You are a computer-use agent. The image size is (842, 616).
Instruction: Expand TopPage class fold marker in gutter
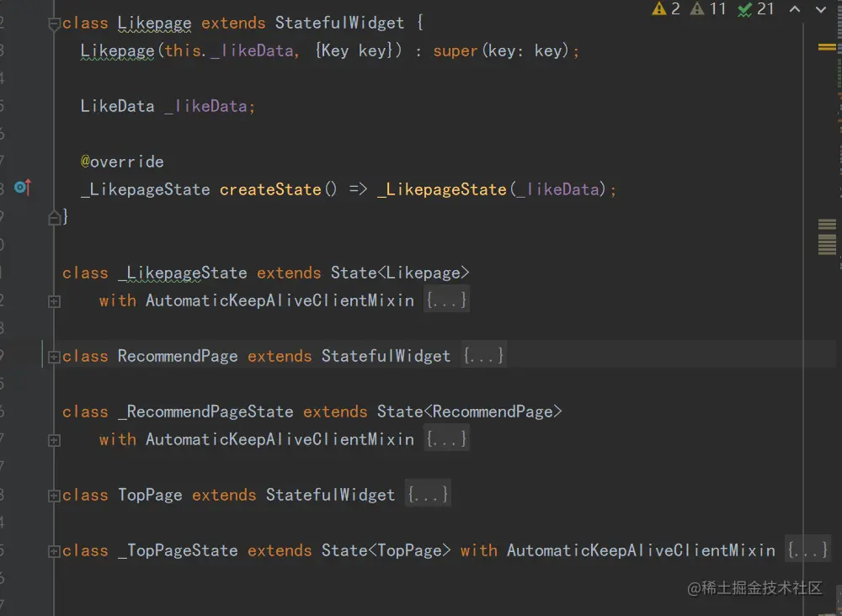coord(54,496)
